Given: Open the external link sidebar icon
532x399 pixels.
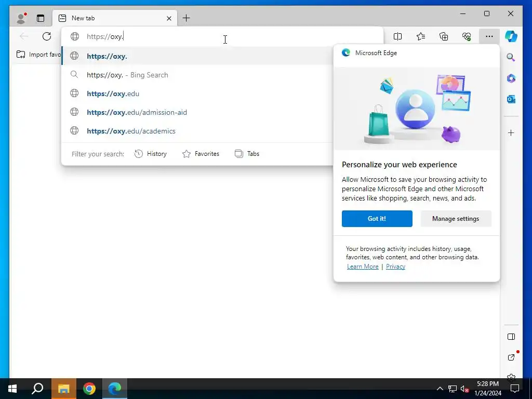Looking at the screenshot, I should pyautogui.click(x=511, y=357).
